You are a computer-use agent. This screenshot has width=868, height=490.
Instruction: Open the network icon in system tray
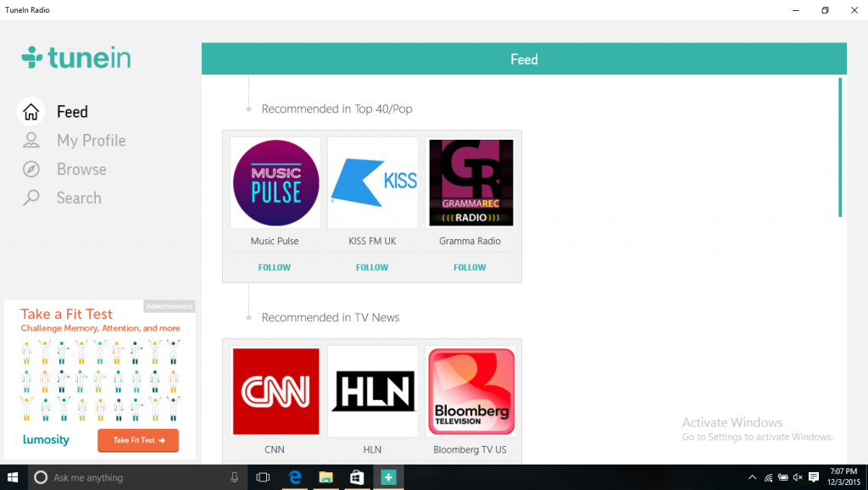768,477
